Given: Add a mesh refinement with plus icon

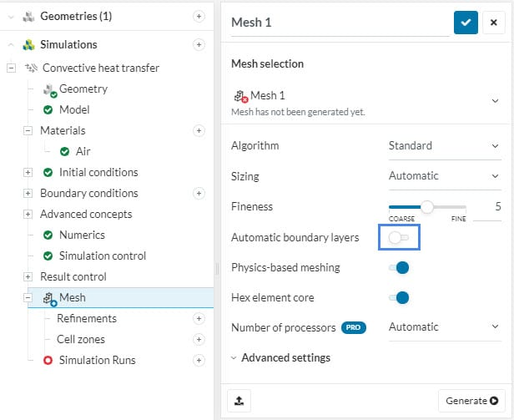Looking at the screenshot, I should point(199,318).
